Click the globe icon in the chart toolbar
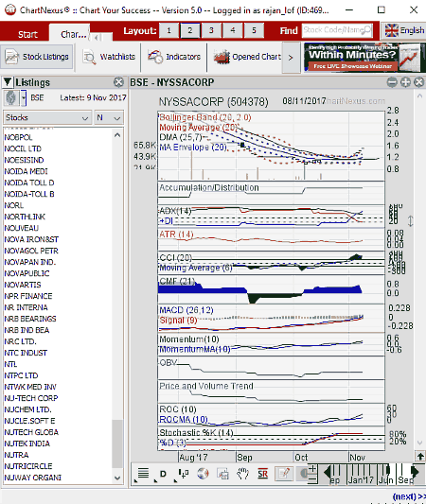The width and height of the screenshot is (426, 504). click(203, 473)
